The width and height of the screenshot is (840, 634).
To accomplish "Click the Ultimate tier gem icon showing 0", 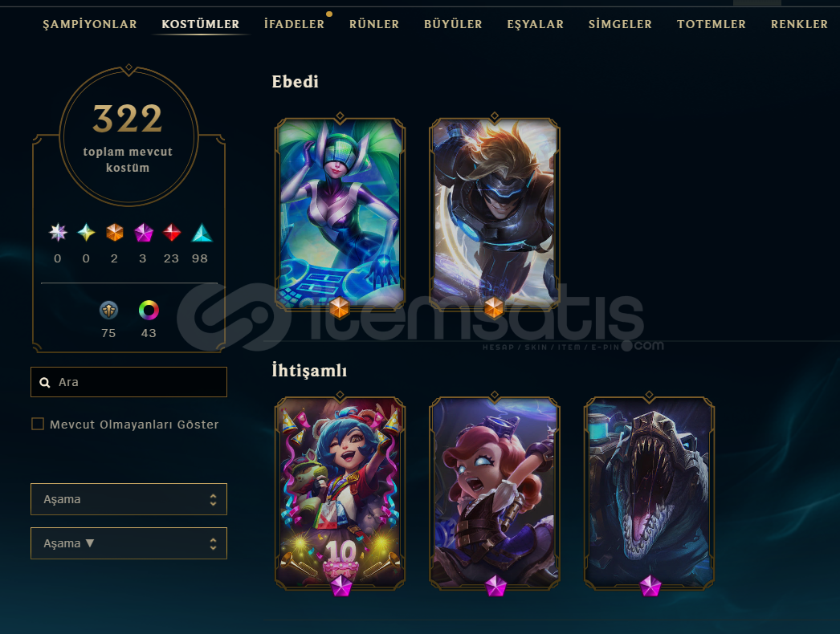I will pyautogui.click(x=58, y=233).
